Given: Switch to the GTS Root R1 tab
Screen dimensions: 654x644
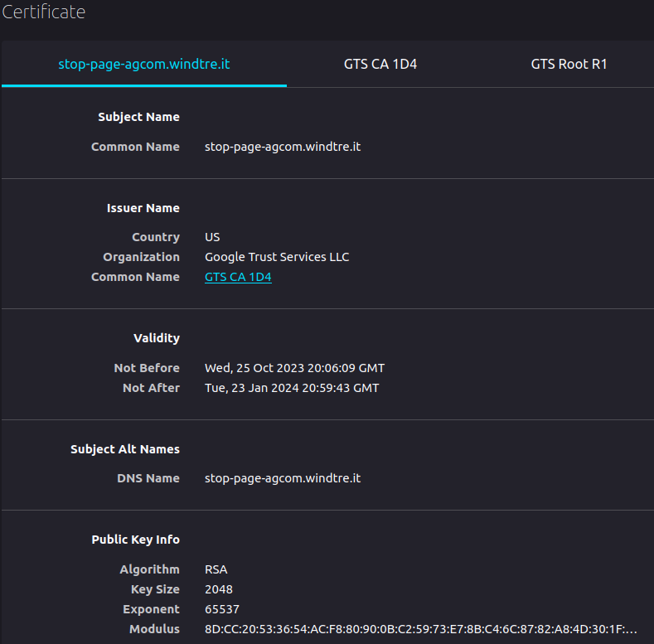Looking at the screenshot, I should click(x=569, y=64).
